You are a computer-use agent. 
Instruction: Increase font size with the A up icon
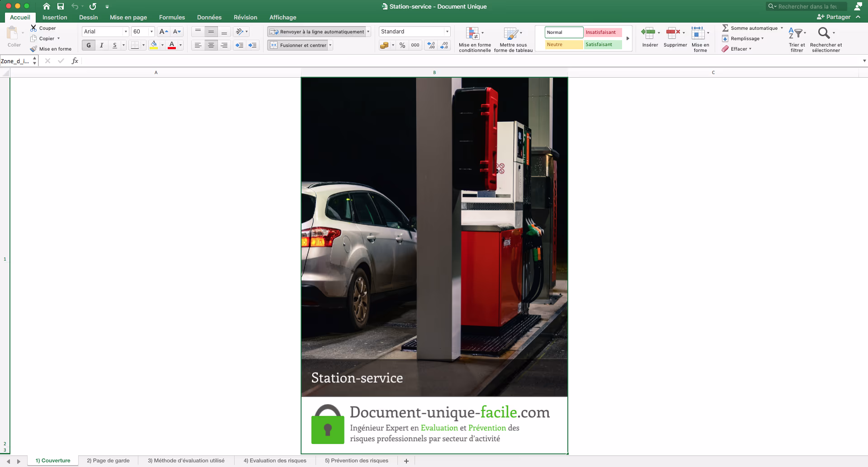coord(164,32)
